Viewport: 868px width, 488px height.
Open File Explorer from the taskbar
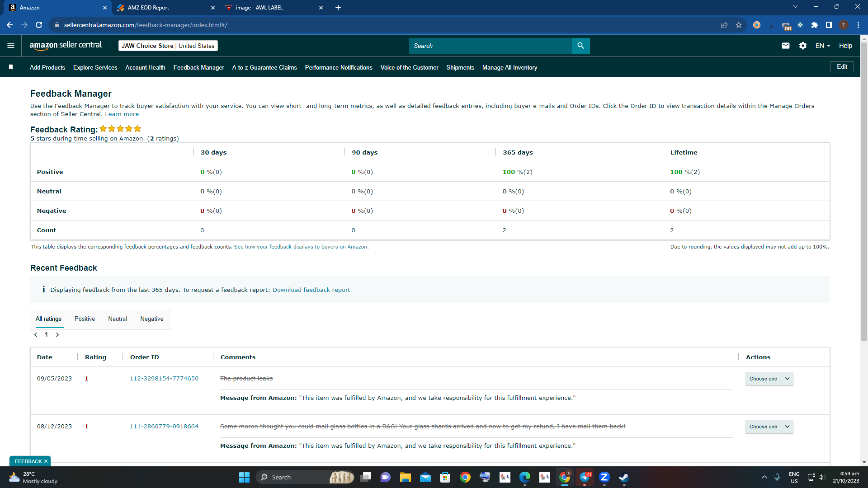click(405, 477)
